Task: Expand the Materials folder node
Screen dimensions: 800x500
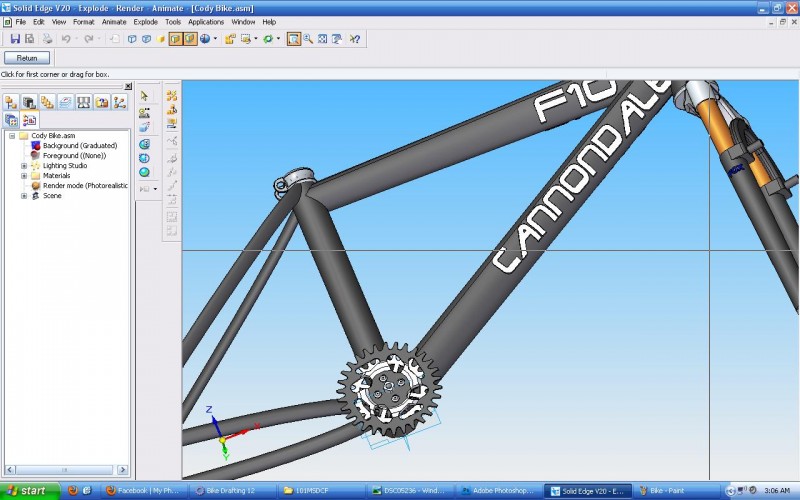Action: (x=24, y=176)
